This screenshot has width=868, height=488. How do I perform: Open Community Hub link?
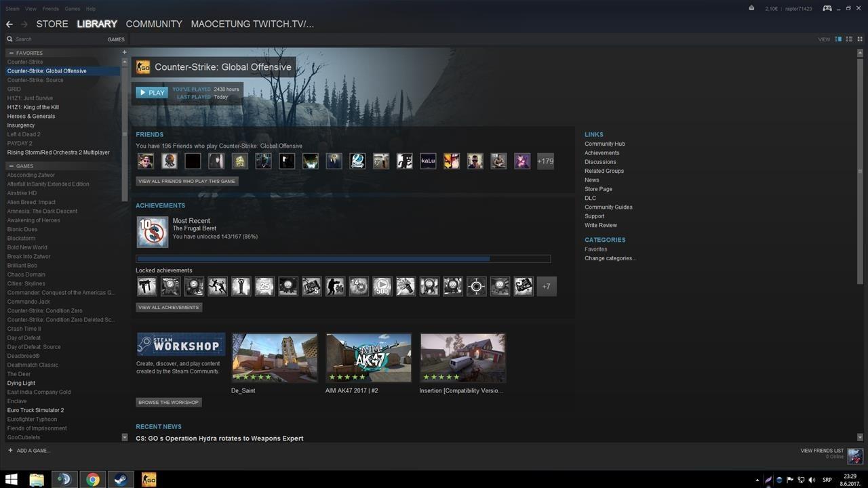605,144
